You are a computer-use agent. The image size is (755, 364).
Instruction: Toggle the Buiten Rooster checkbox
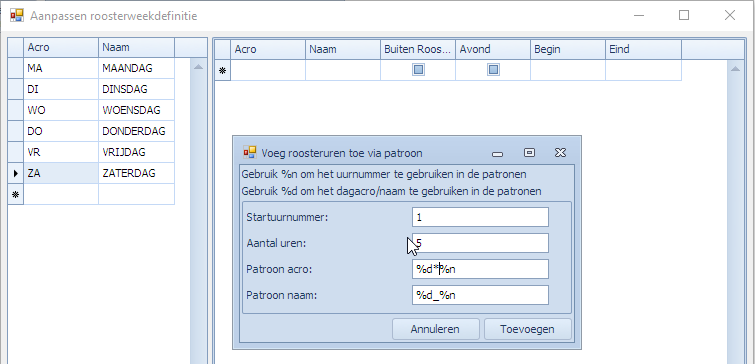418,70
